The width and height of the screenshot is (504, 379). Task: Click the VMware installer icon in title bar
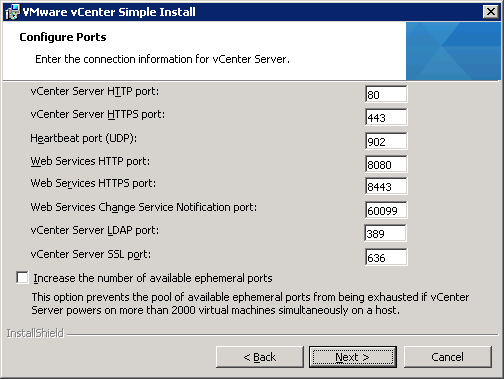[x=12, y=12]
